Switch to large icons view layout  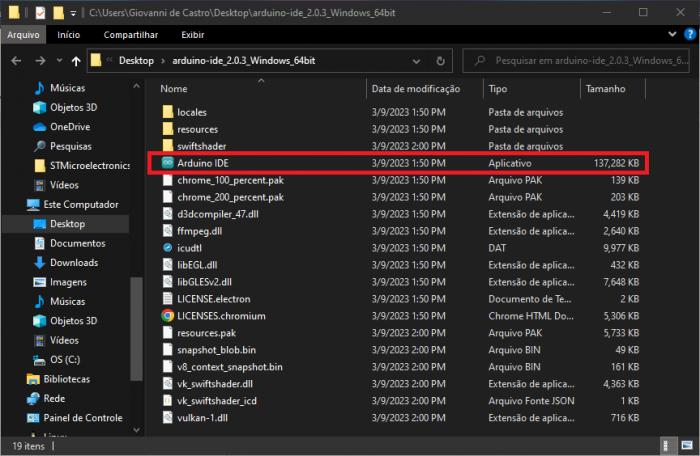[687, 445]
